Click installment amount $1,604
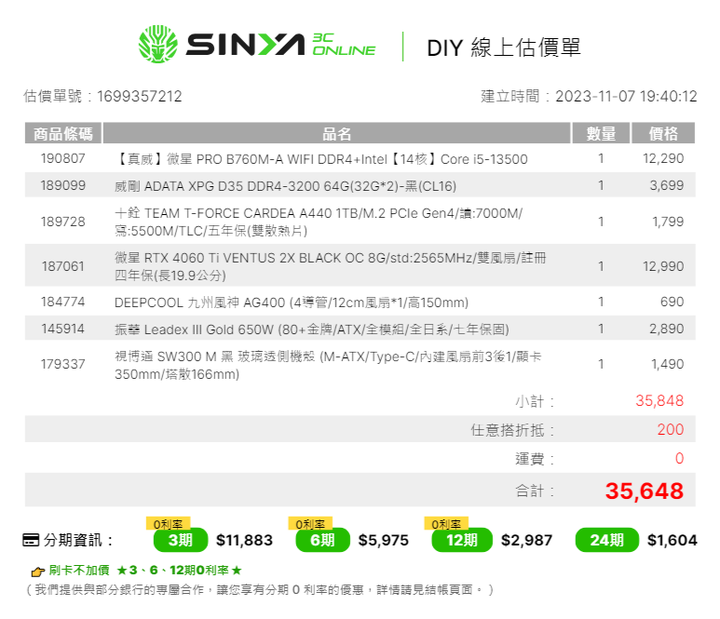Viewport: 720px width, 619px height. click(x=672, y=540)
